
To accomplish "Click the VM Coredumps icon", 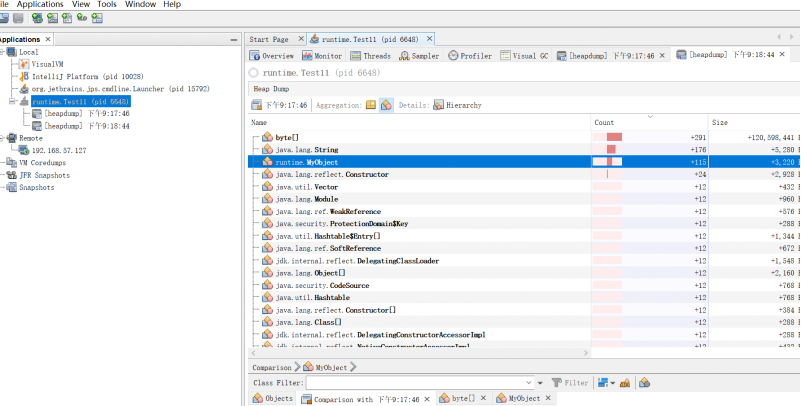I will (12, 162).
